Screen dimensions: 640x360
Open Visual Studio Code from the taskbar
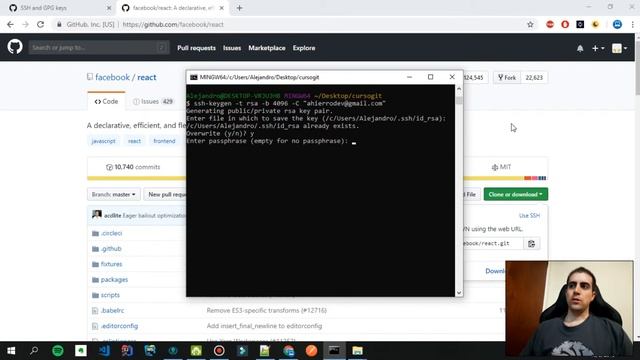tap(104, 351)
